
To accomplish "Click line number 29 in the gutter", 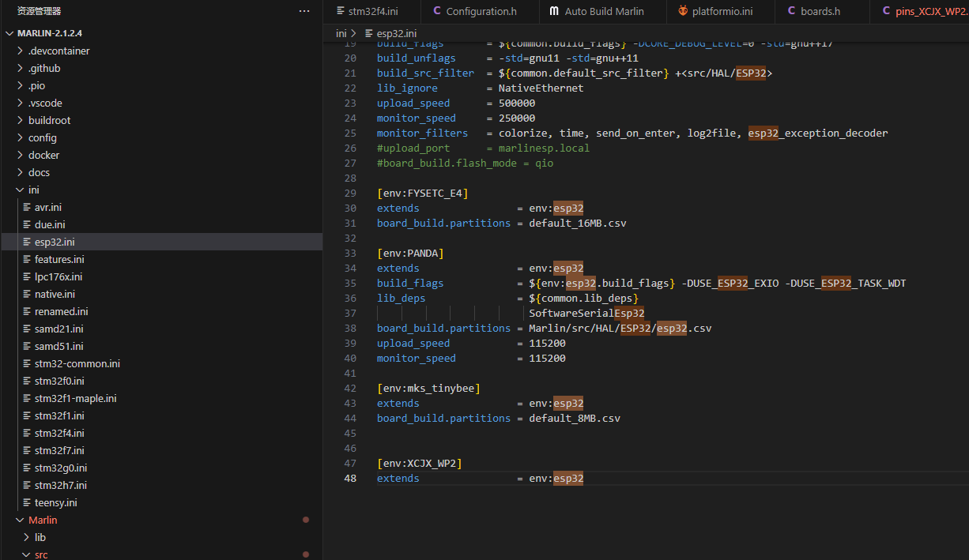I will tap(350, 194).
